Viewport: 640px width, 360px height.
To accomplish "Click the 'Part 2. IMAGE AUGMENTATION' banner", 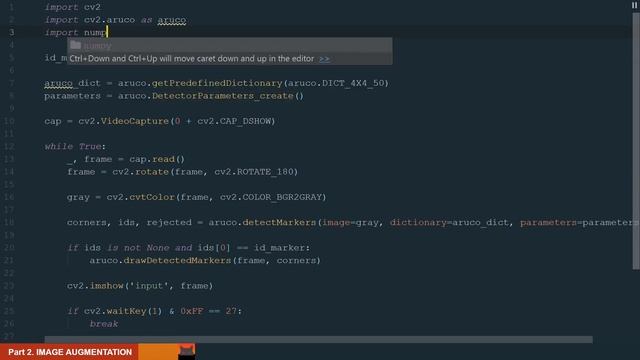I will tap(70, 352).
